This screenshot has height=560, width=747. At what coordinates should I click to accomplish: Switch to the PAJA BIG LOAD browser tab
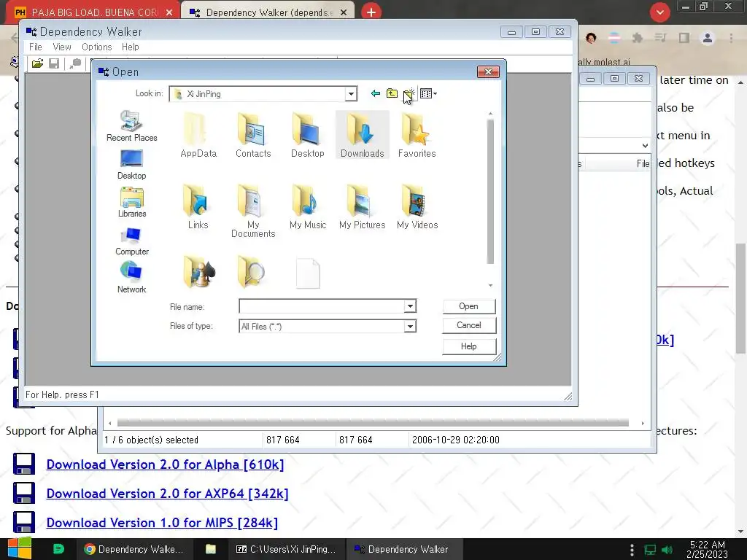tap(93, 12)
